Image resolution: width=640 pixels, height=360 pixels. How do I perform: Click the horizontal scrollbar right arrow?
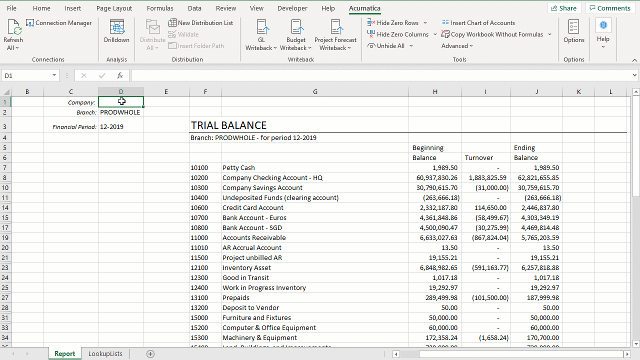627,354
